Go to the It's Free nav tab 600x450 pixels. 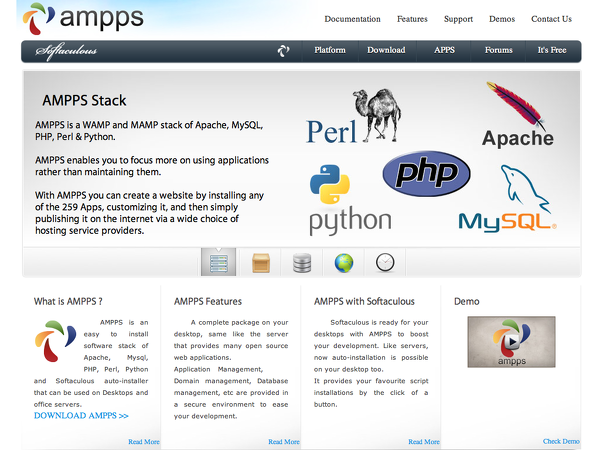[552, 51]
